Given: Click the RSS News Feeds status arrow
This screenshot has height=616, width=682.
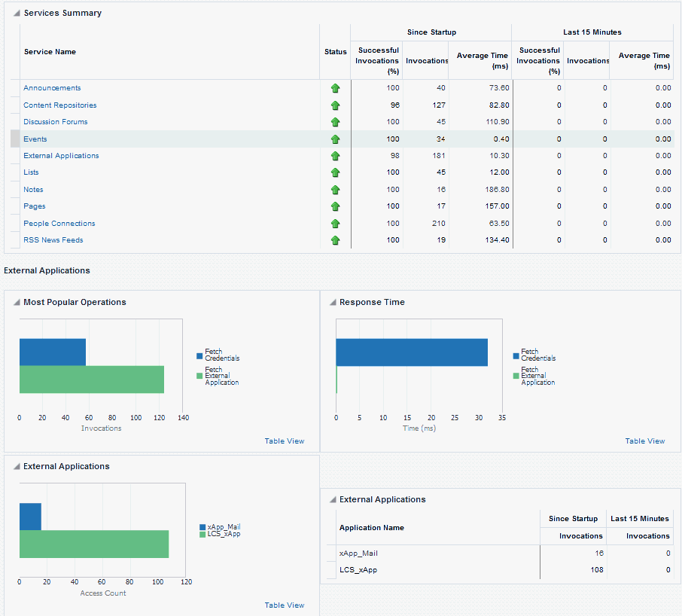Looking at the screenshot, I should tap(335, 240).
